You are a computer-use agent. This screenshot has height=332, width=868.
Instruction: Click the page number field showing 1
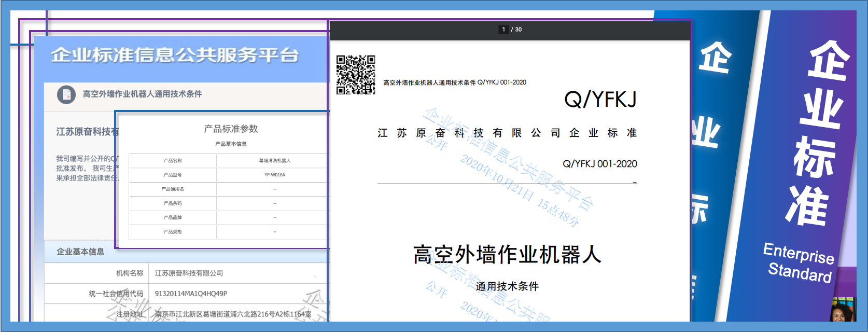click(503, 30)
